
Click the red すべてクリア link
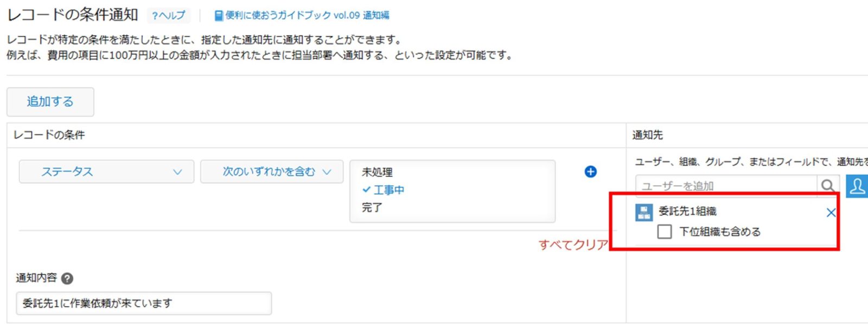click(x=573, y=245)
